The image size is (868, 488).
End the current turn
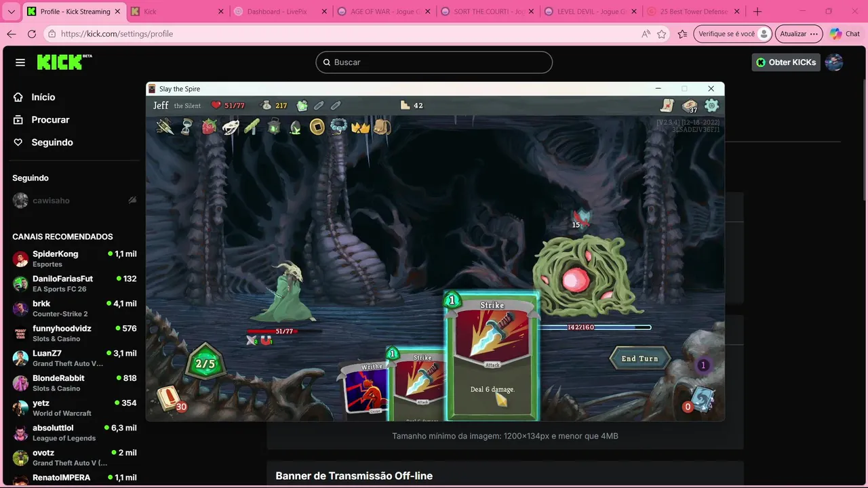(x=639, y=359)
